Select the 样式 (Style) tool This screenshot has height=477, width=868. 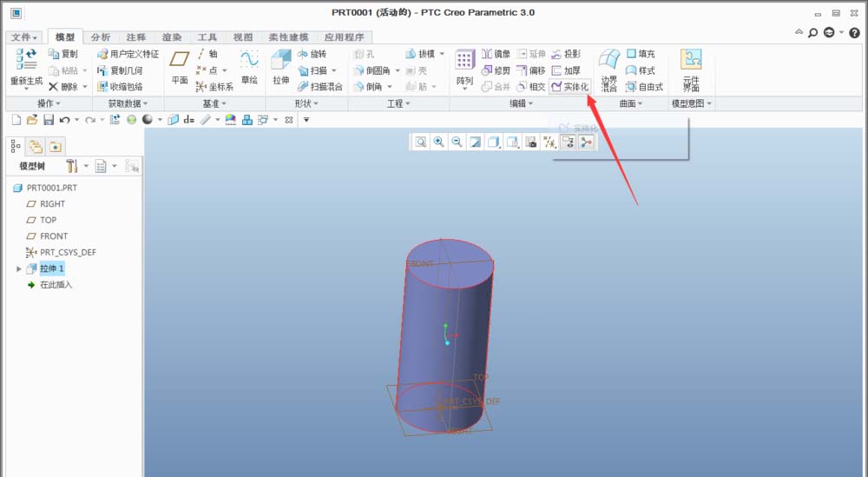641,70
